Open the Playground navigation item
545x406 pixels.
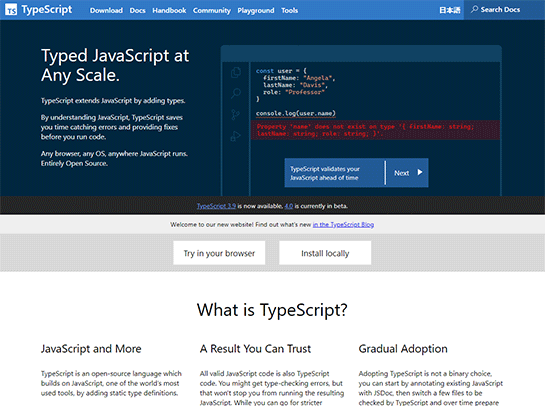256,10
